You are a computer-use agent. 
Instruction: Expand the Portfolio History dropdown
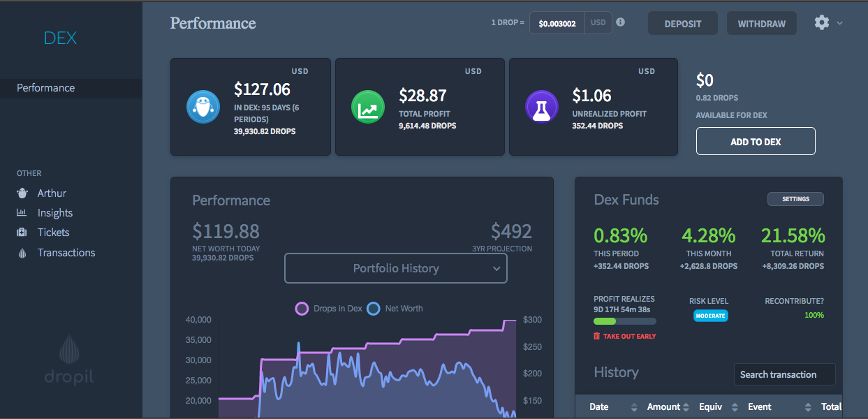396,268
